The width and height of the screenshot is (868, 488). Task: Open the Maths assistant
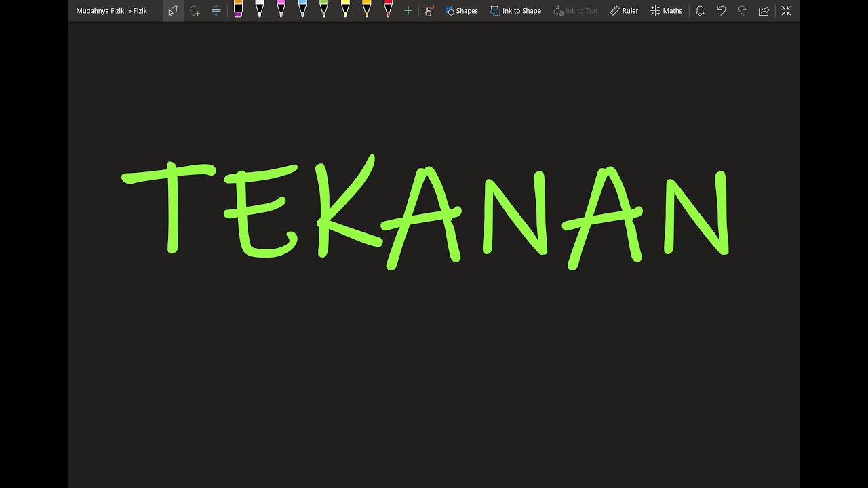[666, 10]
